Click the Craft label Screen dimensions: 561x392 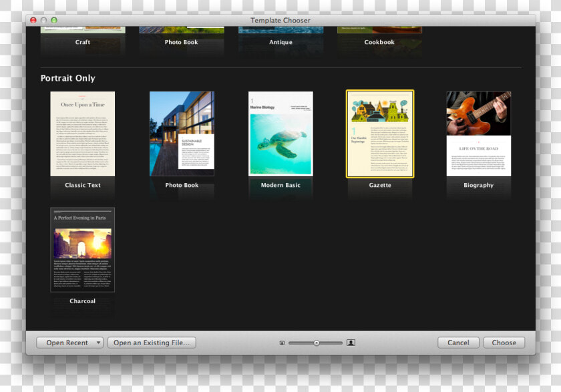83,42
